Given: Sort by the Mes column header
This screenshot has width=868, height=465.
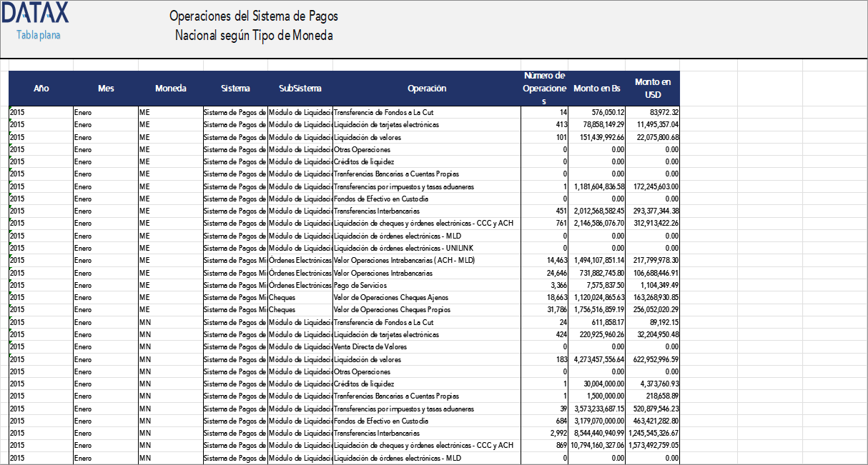Looking at the screenshot, I should click(106, 88).
